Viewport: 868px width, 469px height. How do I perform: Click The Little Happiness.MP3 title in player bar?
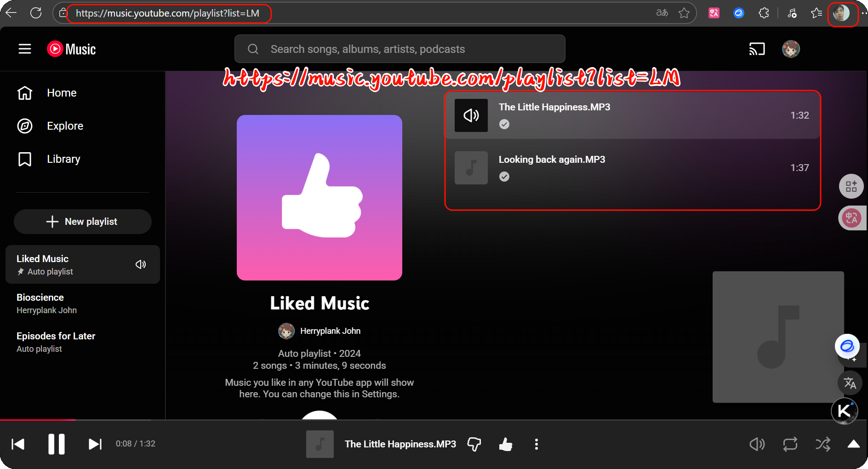pos(400,444)
